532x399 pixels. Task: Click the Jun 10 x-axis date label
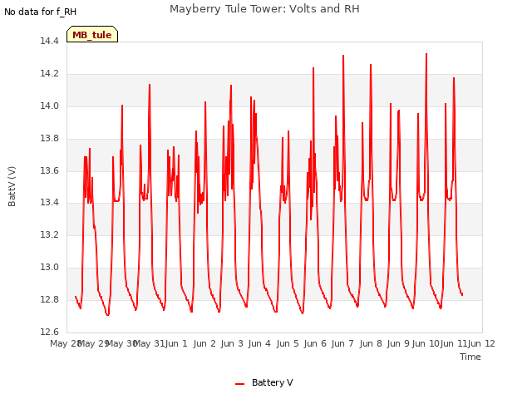426,343
